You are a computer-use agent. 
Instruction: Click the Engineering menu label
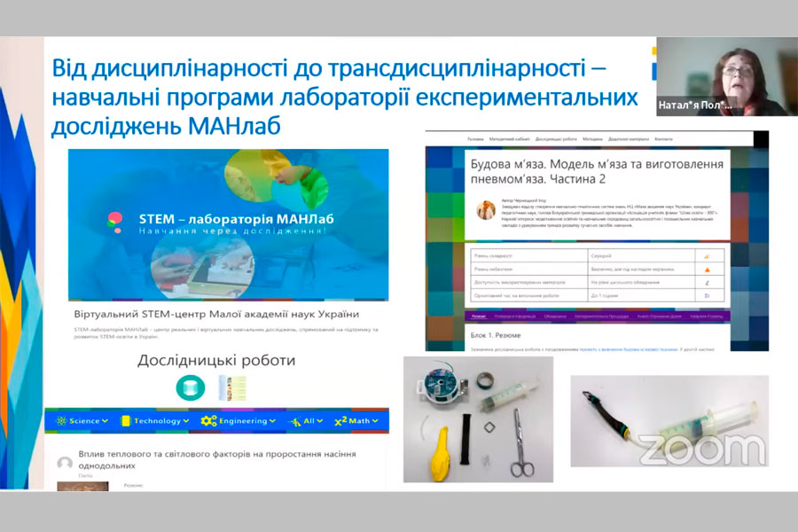[x=243, y=421]
